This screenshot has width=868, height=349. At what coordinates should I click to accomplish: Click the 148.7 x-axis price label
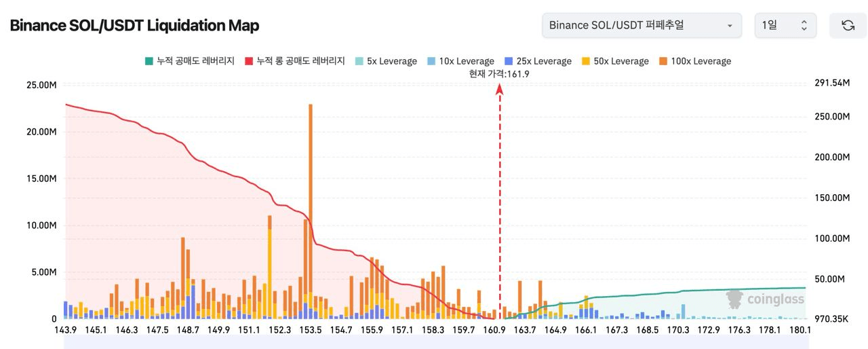[x=187, y=330]
